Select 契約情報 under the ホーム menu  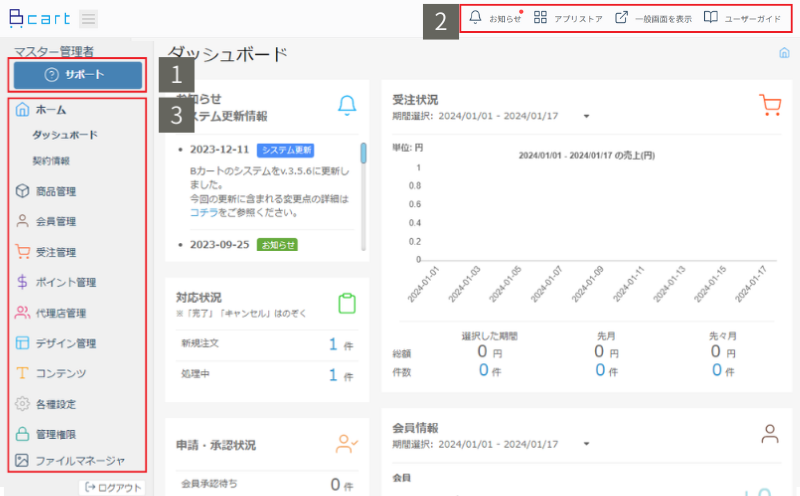click(x=51, y=160)
